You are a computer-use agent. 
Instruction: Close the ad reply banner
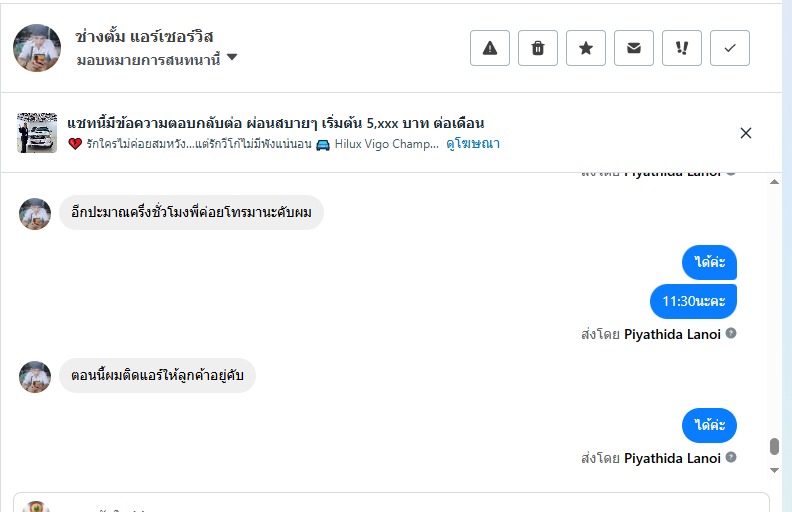point(746,133)
